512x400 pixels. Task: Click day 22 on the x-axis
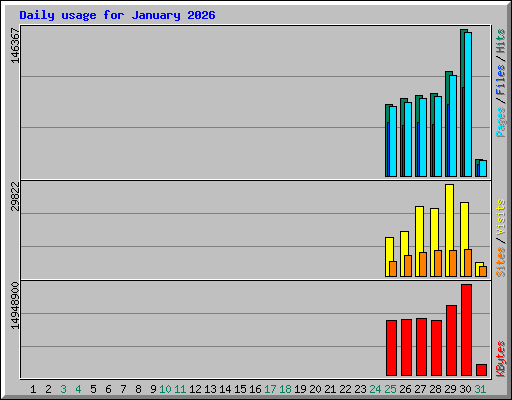click(x=345, y=389)
